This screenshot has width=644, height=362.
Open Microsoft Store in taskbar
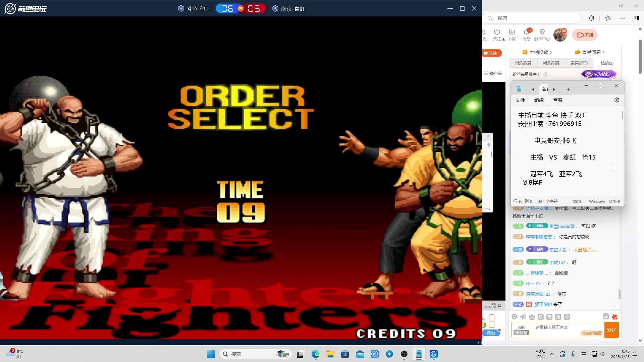point(345,354)
